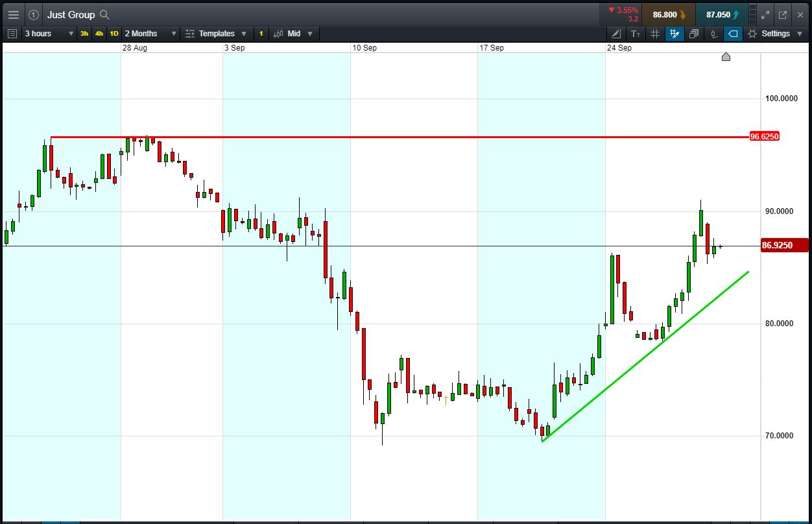Open the Settings dropdown
The width and height of the screenshot is (812, 524).
[774, 34]
